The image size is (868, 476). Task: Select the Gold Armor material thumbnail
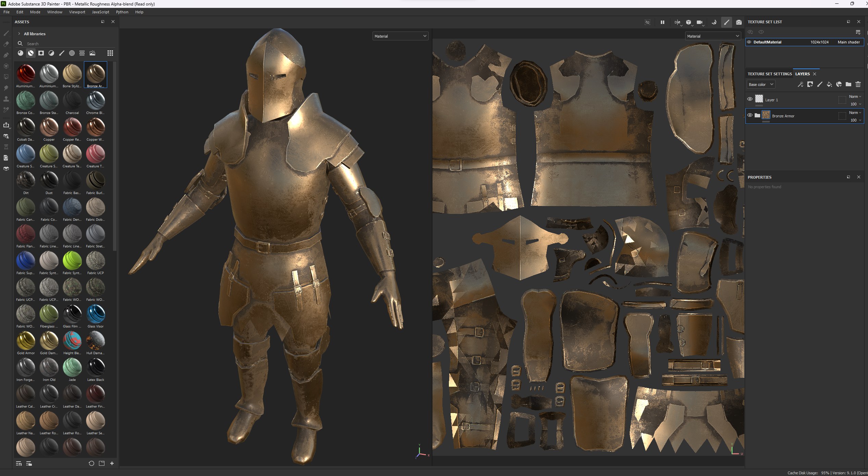(x=26, y=341)
